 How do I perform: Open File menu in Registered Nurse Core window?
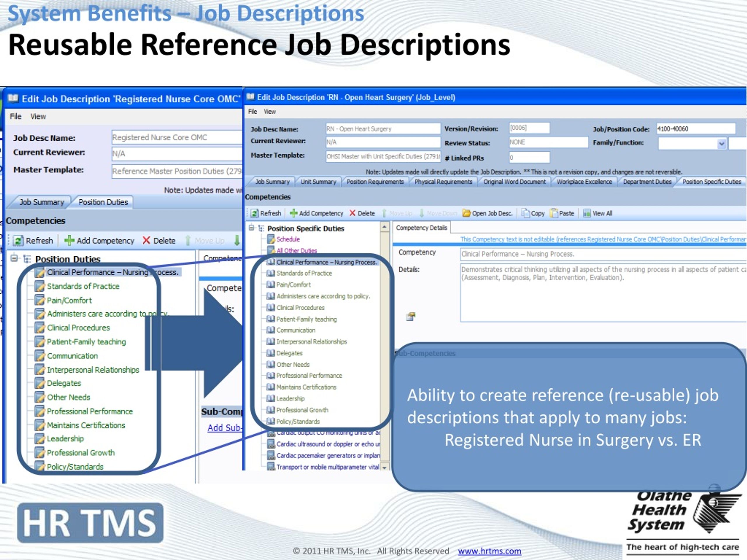(15, 116)
